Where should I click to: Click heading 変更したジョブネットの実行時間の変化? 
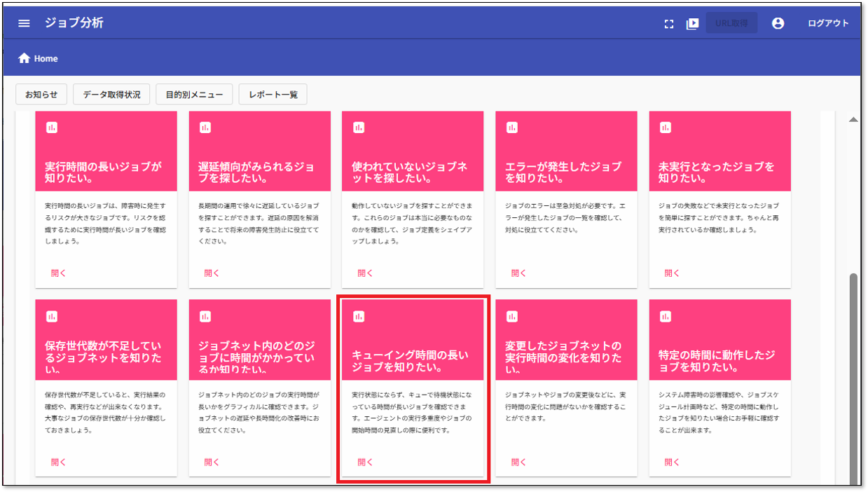coord(563,357)
